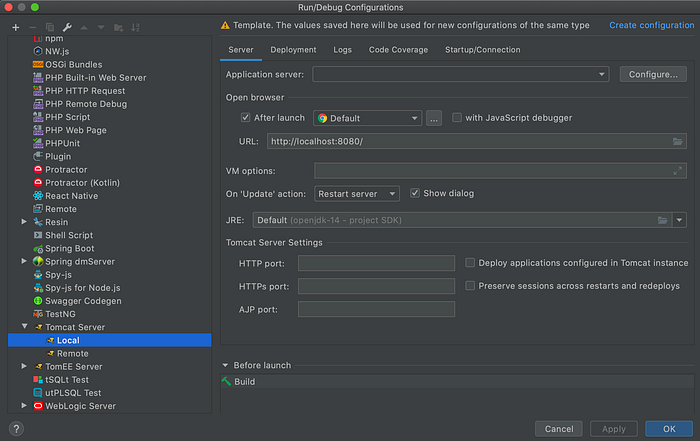This screenshot has height=441, width=700.
Task: Select Remote under Tomcat Server
Action: click(109, 354)
